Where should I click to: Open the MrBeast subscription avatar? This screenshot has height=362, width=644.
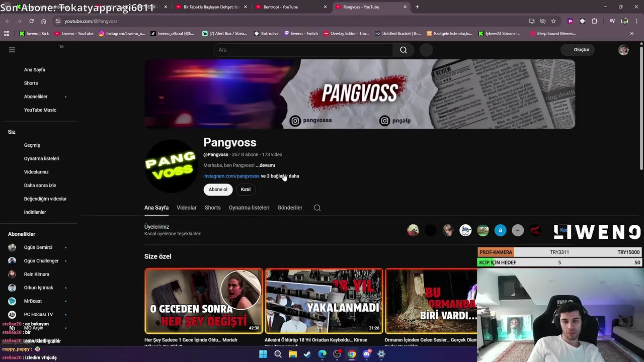click(x=12, y=301)
